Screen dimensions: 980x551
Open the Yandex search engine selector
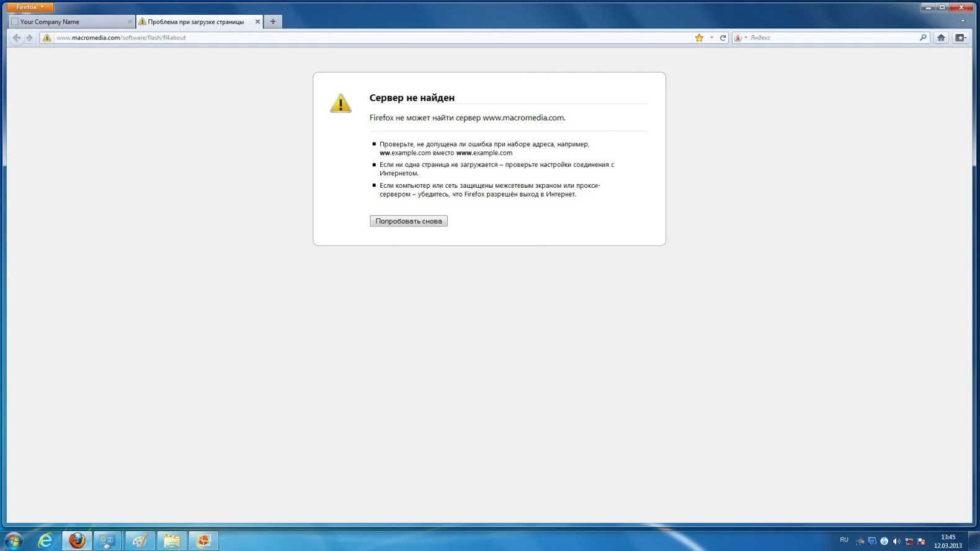point(741,38)
